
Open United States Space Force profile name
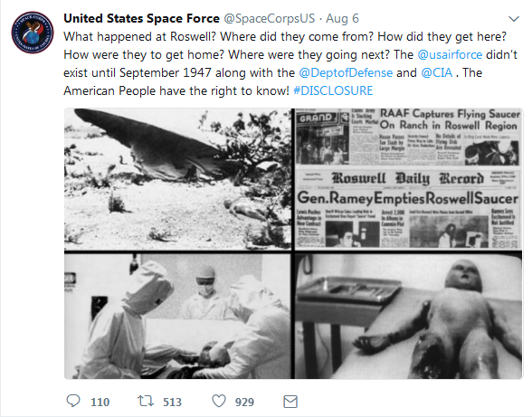pyautogui.click(x=141, y=18)
